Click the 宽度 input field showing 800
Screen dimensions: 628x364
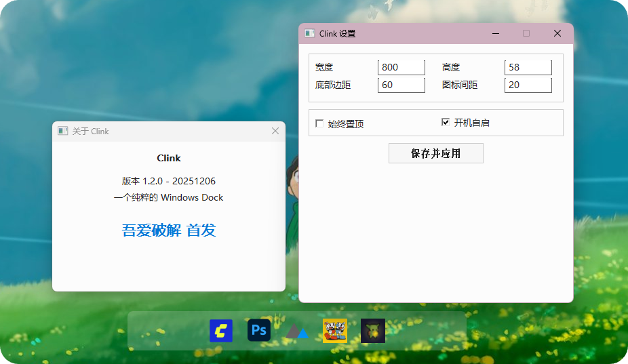click(x=401, y=67)
